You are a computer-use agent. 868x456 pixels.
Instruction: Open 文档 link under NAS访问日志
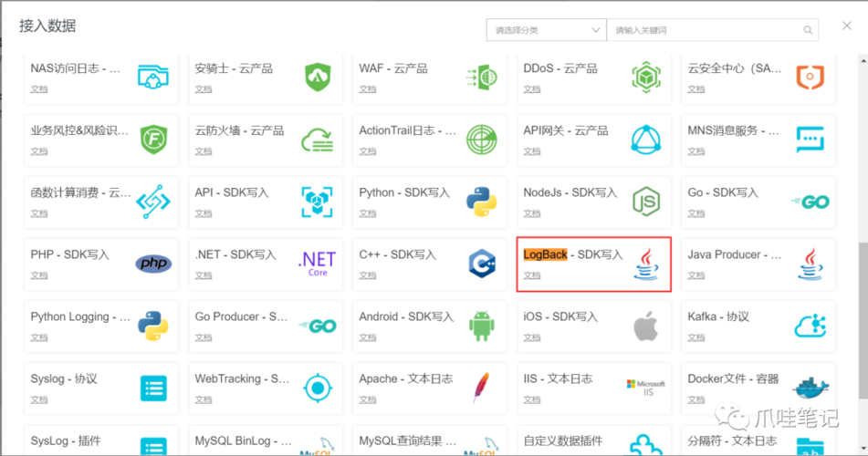(x=38, y=88)
